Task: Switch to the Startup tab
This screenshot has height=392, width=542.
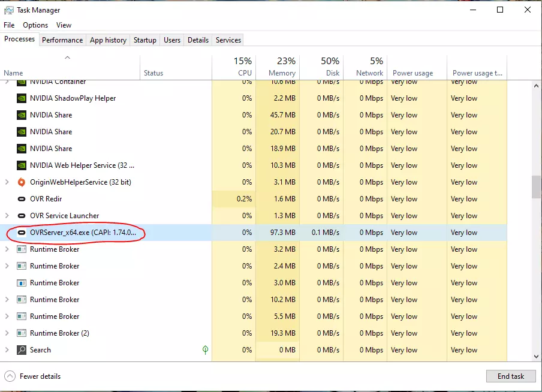Action: click(145, 40)
